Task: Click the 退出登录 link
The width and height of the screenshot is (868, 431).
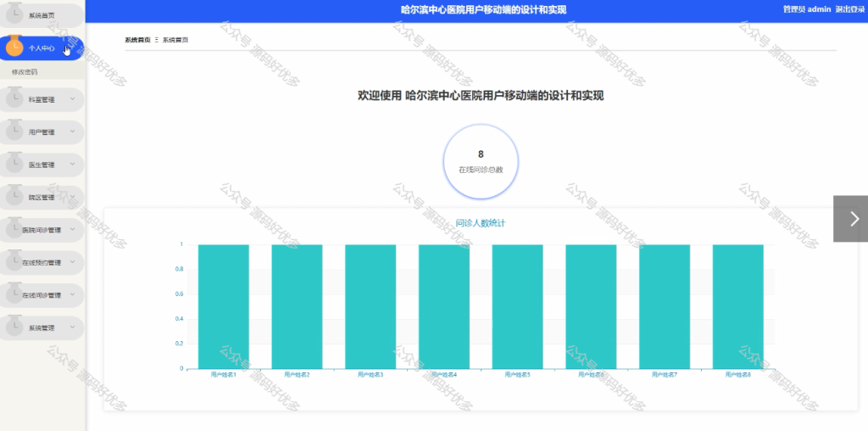Action: click(x=849, y=9)
